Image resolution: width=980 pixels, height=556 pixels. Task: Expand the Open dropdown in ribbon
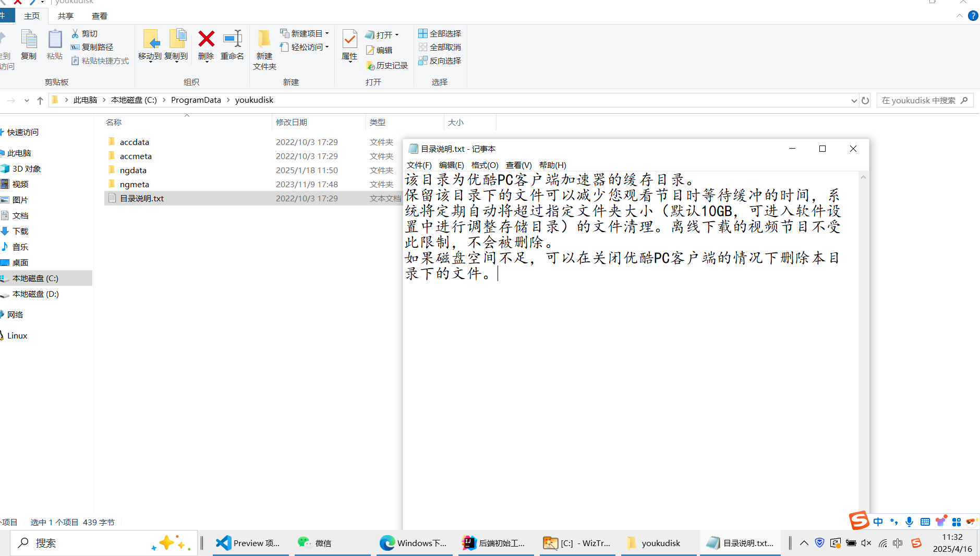click(x=382, y=34)
